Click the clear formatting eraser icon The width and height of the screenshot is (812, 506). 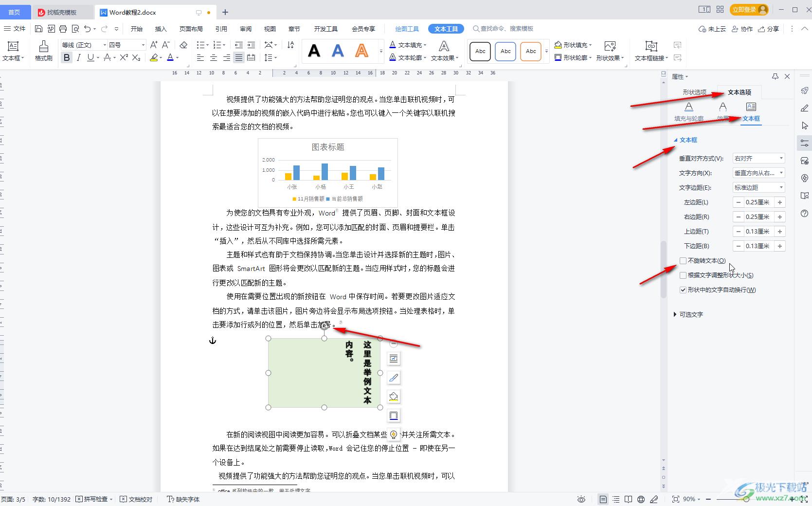183,45
